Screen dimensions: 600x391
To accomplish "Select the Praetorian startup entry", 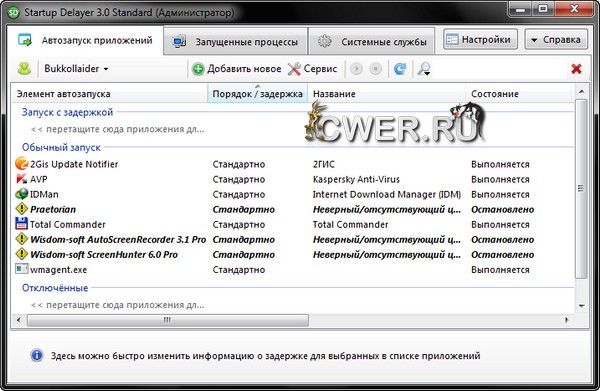I will (53, 209).
